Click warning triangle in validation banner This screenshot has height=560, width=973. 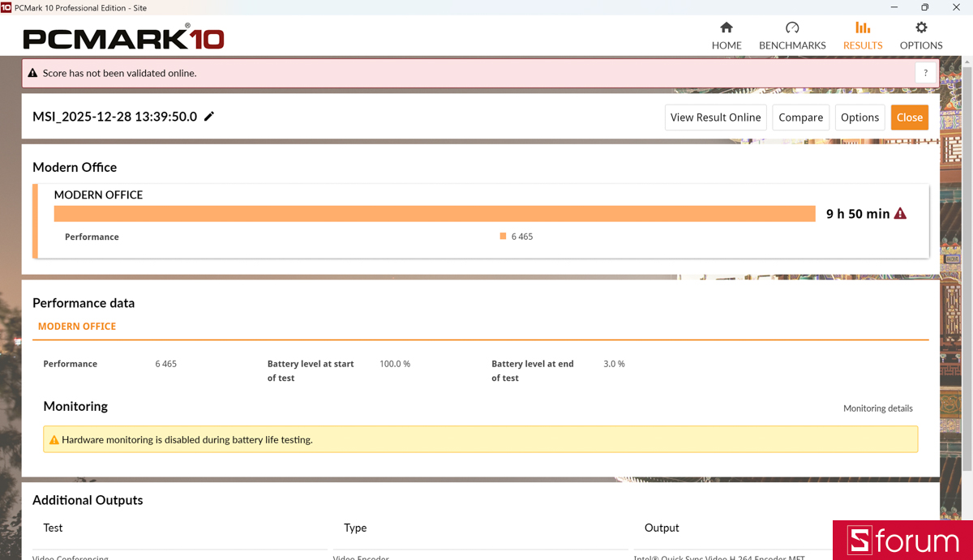click(x=32, y=73)
